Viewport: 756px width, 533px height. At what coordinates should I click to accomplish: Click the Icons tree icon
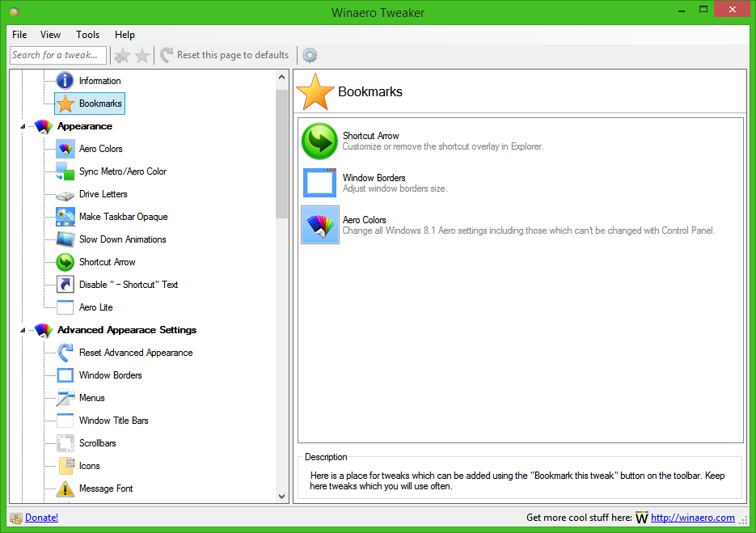[x=66, y=466]
